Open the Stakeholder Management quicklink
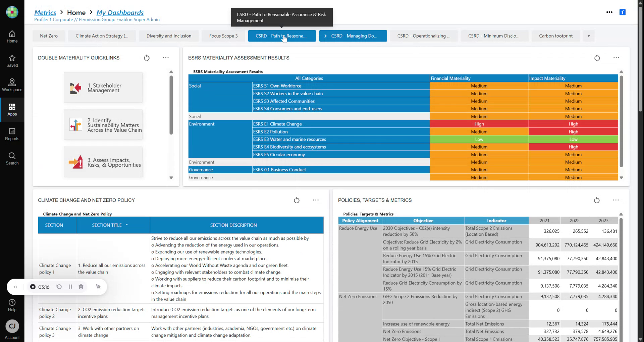This screenshot has height=342, width=644. pos(103,88)
